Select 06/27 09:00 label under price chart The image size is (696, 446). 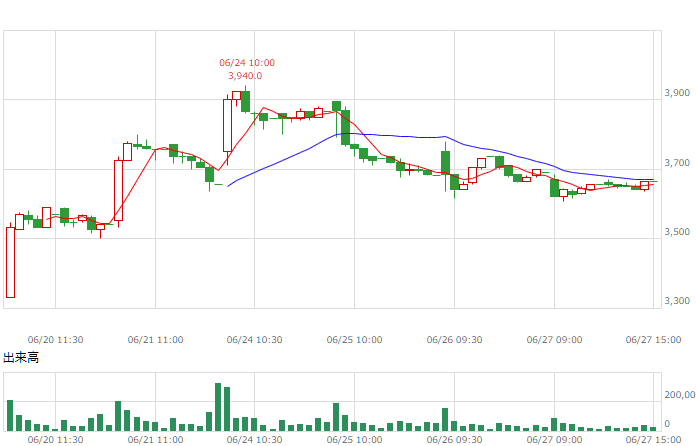coord(554,340)
